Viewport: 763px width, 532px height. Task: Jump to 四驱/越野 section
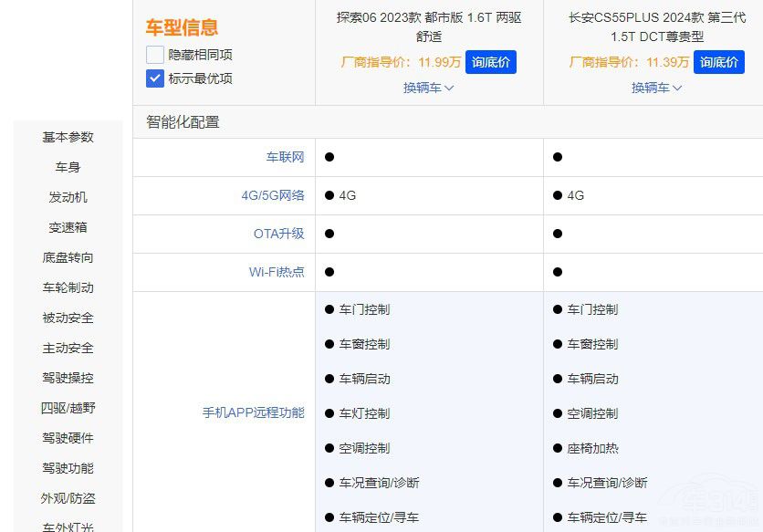(x=68, y=408)
